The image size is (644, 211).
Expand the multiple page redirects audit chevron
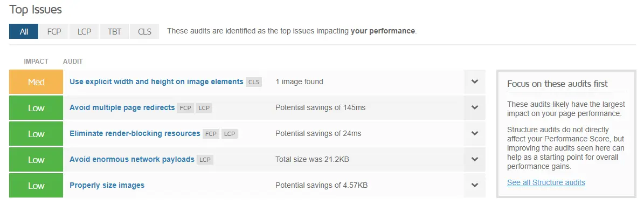pyautogui.click(x=475, y=107)
